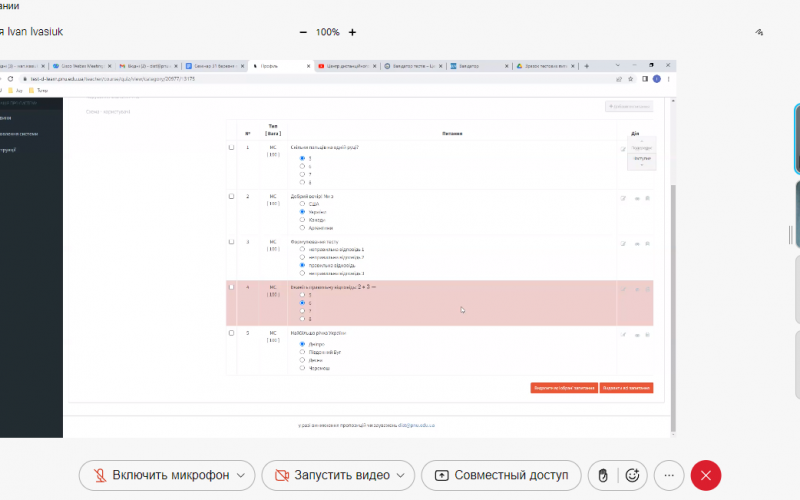Select the 'Дніпро' radio option
The image size is (800, 500).
(302, 344)
